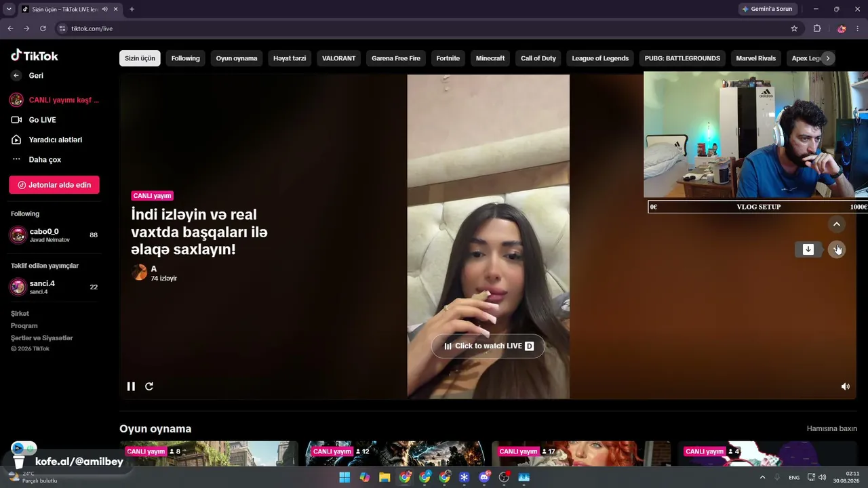Open the weather widget on taskbar
The height and width of the screenshot is (488, 868).
(x=33, y=477)
